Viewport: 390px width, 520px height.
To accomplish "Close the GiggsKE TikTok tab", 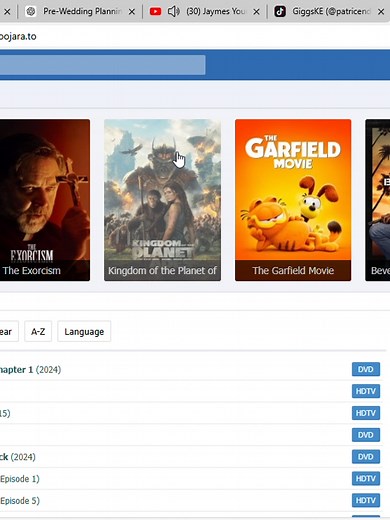I will point(381,12).
